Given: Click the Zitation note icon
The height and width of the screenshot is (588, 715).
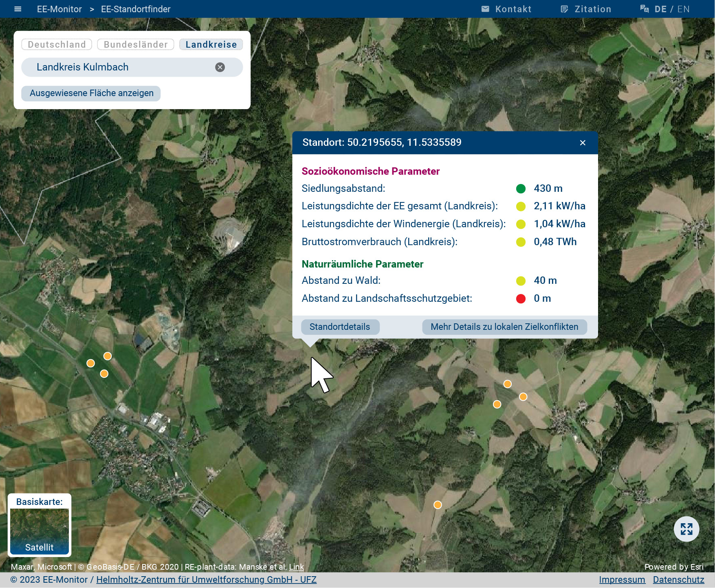Looking at the screenshot, I should 564,9.
